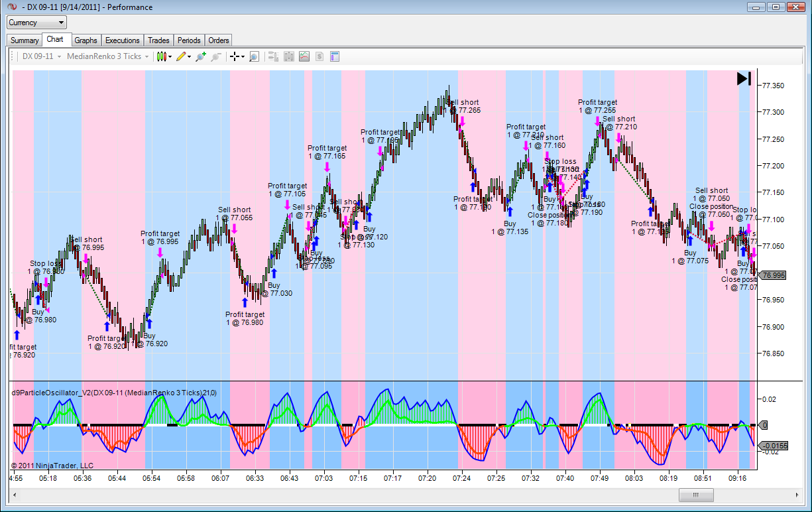Click the 'Sell short 1 @ 77.055' label
This screenshot has width=812, height=512.
[234, 214]
